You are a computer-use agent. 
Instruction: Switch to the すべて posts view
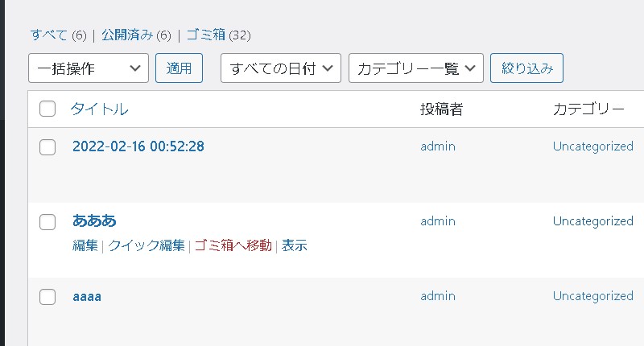point(48,35)
